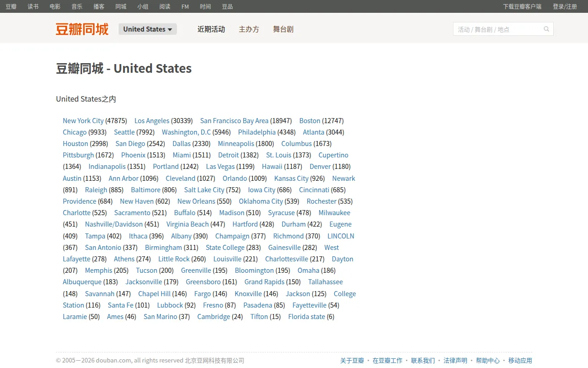The image size is (588, 368).
Task: Click 下载豆瓣客户端 link
Action: (x=522, y=6)
